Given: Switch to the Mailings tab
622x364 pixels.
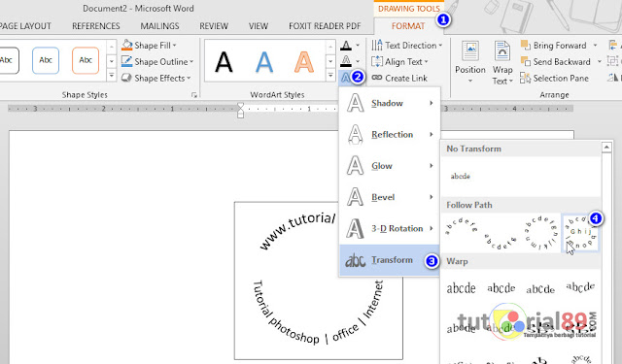Looking at the screenshot, I should (x=159, y=26).
